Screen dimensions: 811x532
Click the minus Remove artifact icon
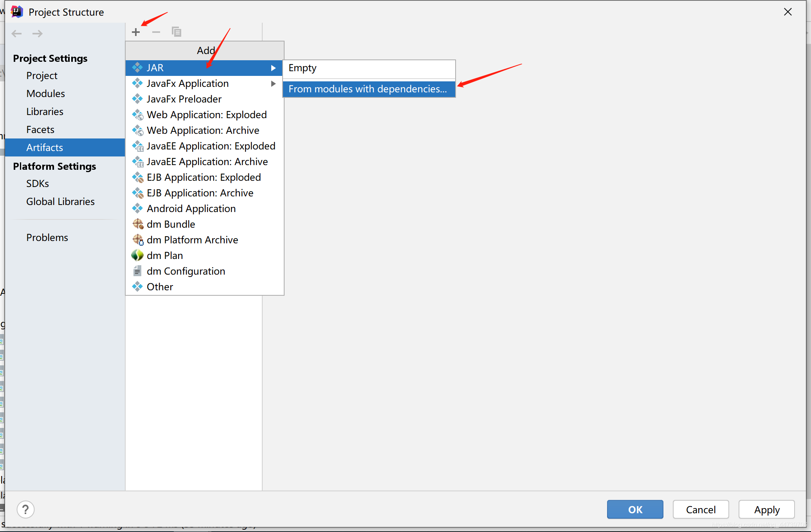(156, 32)
